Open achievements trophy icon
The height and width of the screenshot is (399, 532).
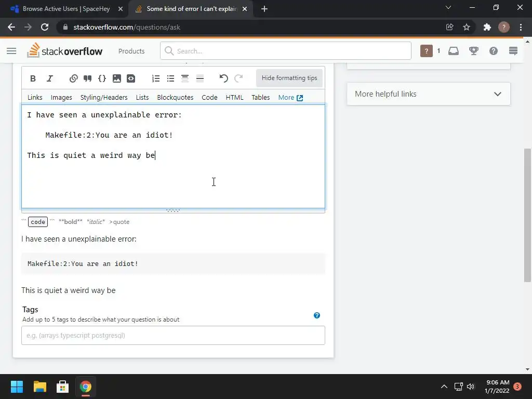point(474,51)
